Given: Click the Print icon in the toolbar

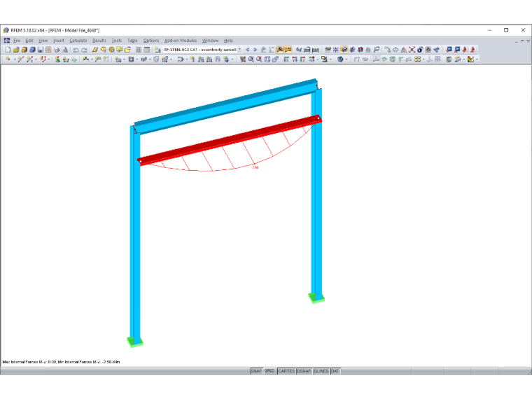Looking at the screenshot, I should click(57, 50).
